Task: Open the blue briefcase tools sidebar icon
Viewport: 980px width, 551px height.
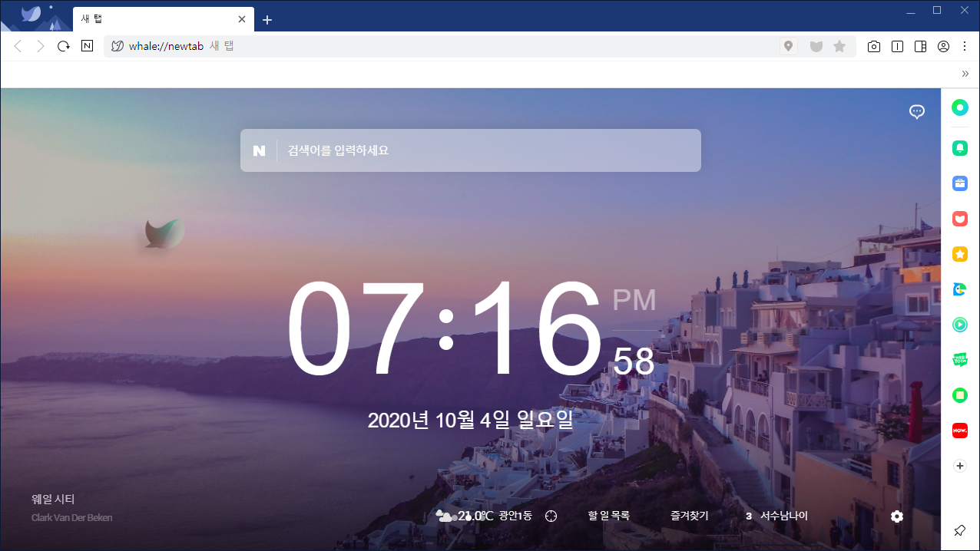Action: point(960,183)
